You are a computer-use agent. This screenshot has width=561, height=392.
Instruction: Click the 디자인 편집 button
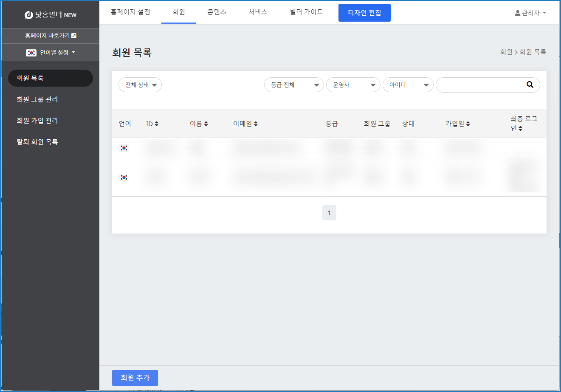tap(364, 13)
